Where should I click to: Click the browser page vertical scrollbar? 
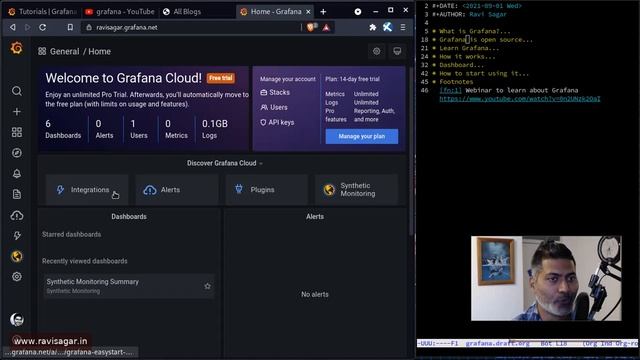pos(411,151)
